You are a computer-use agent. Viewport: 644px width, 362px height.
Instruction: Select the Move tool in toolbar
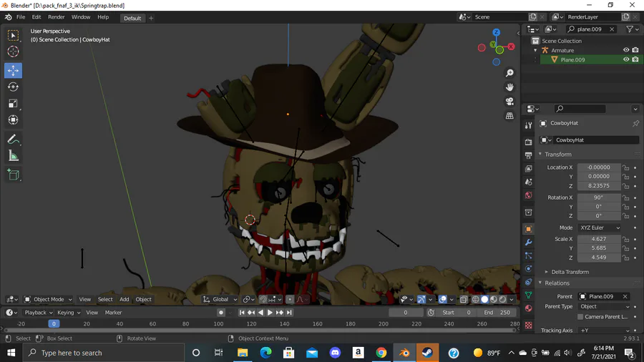(13, 70)
